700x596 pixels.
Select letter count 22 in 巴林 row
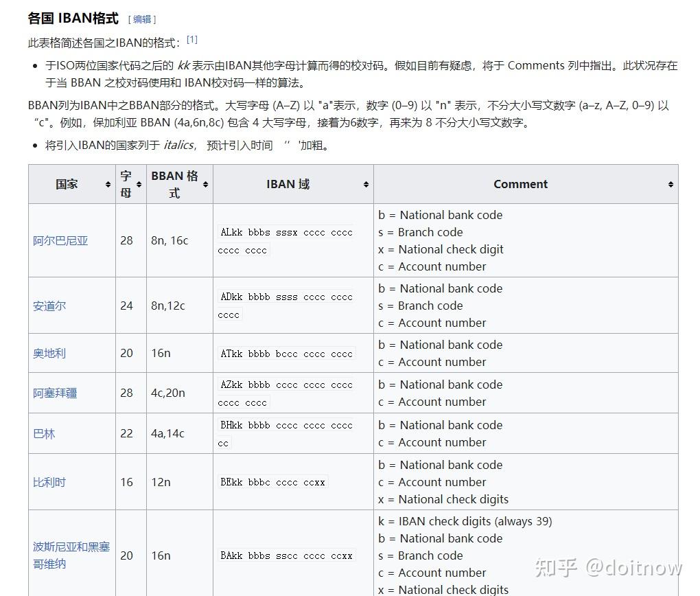(126, 434)
